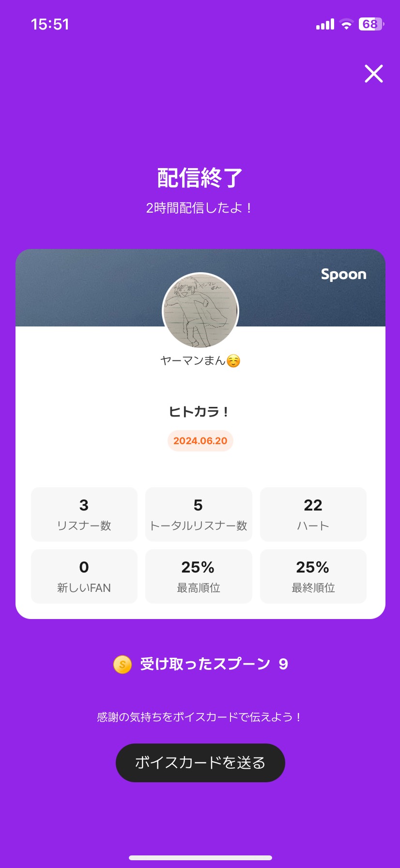Select the date badge 2024.06.20
Image resolution: width=400 pixels, height=868 pixels.
pos(200,441)
